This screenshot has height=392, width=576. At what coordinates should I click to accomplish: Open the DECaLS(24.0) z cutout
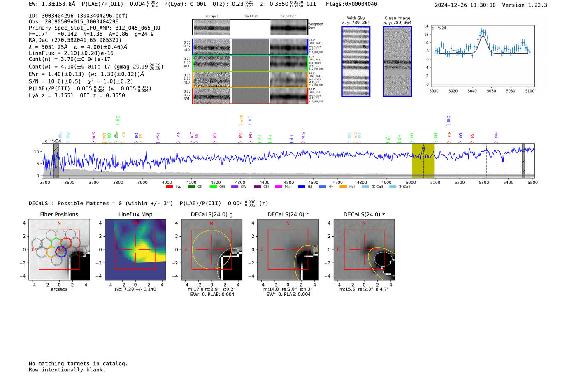(x=364, y=250)
